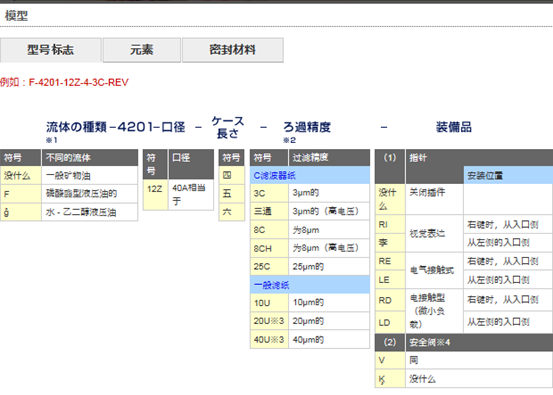Click the 电气接触式 cell

434,271
